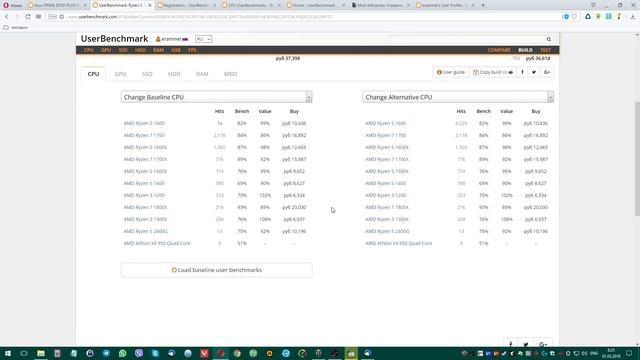
Task: Open TEST in the navigation bar
Action: click(545, 50)
